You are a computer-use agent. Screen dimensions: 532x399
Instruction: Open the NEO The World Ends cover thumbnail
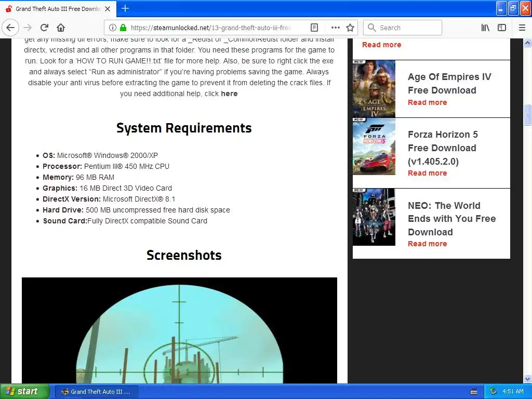(x=374, y=217)
